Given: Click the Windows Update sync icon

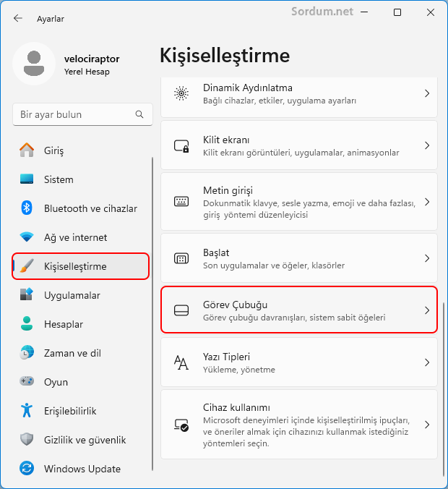Looking at the screenshot, I should pos(27,469).
